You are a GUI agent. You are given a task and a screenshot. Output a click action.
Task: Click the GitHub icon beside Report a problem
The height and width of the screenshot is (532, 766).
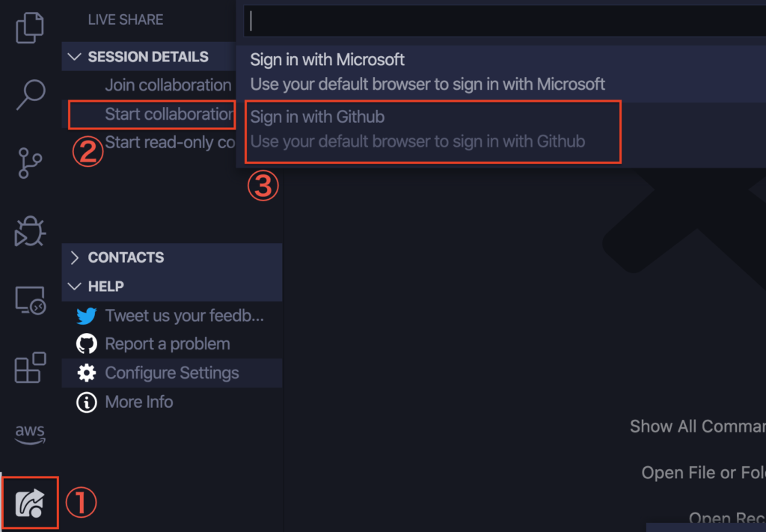(x=87, y=344)
